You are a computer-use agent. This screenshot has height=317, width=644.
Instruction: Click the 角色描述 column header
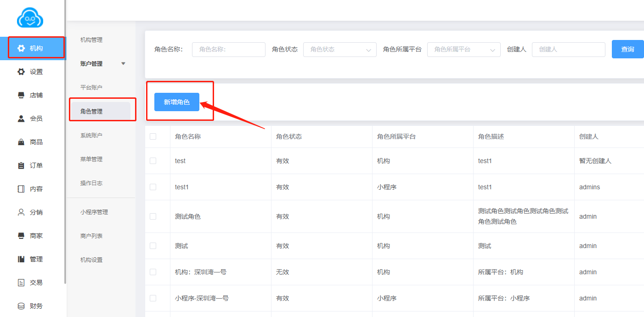coord(491,136)
